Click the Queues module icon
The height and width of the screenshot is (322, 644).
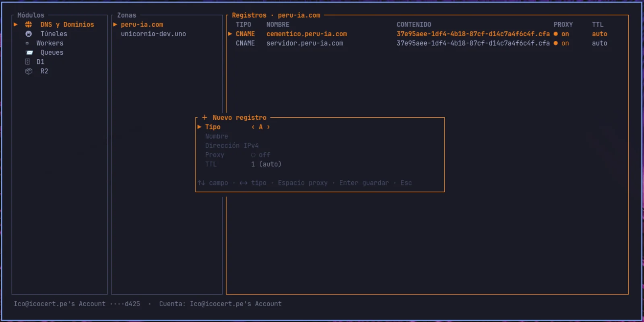[x=29, y=52]
